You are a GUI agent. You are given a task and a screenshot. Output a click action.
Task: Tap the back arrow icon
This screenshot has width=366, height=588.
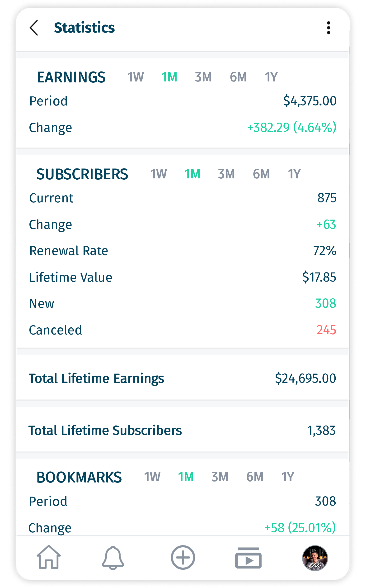(x=34, y=28)
